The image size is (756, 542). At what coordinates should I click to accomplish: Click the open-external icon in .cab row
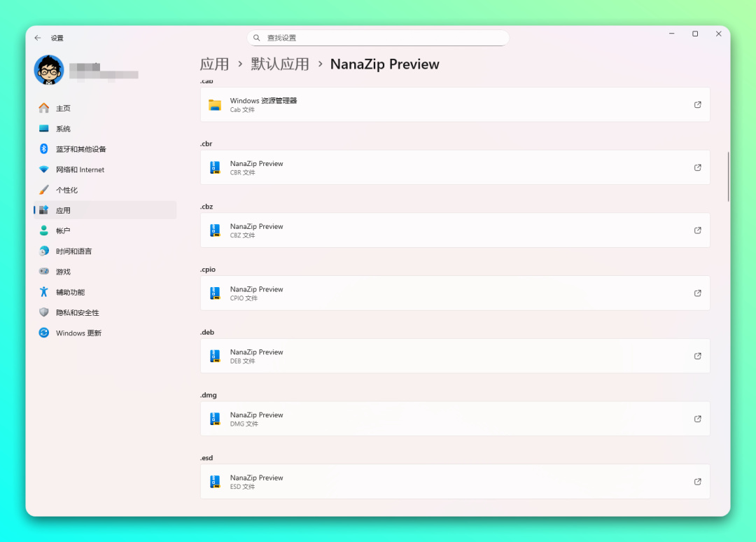698,104
